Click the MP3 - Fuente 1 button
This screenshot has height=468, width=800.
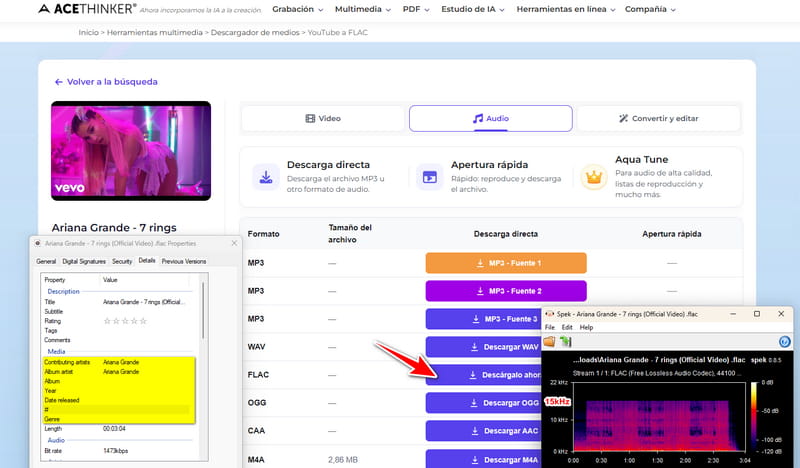click(506, 263)
